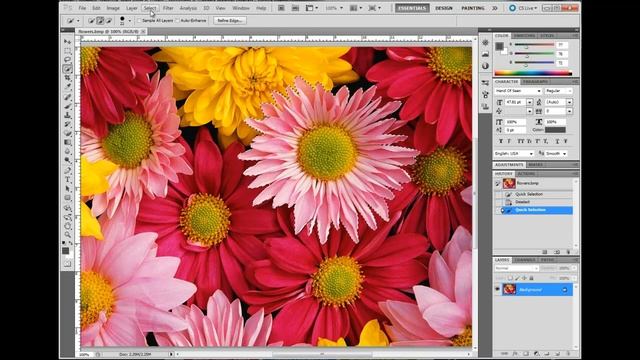The height and width of the screenshot is (360, 640).
Task: Select the Zoom tool in toolbox
Action: pos(67,234)
